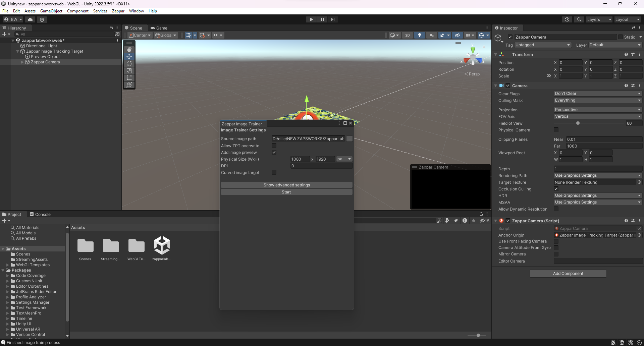Click Add Component button
Image resolution: width=644 pixels, height=346 pixels.
(x=568, y=274)
